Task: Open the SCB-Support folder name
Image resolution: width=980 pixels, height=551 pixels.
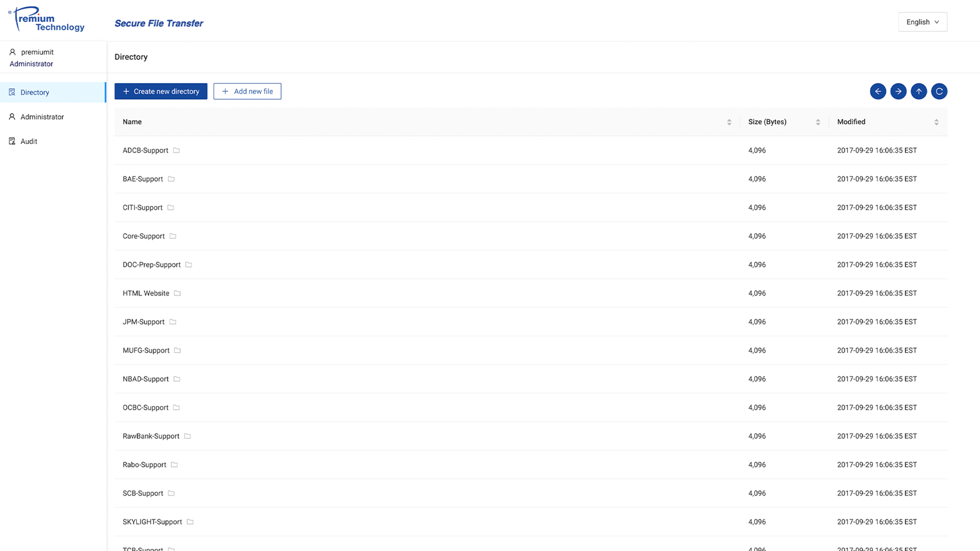Action: (143, 494)
